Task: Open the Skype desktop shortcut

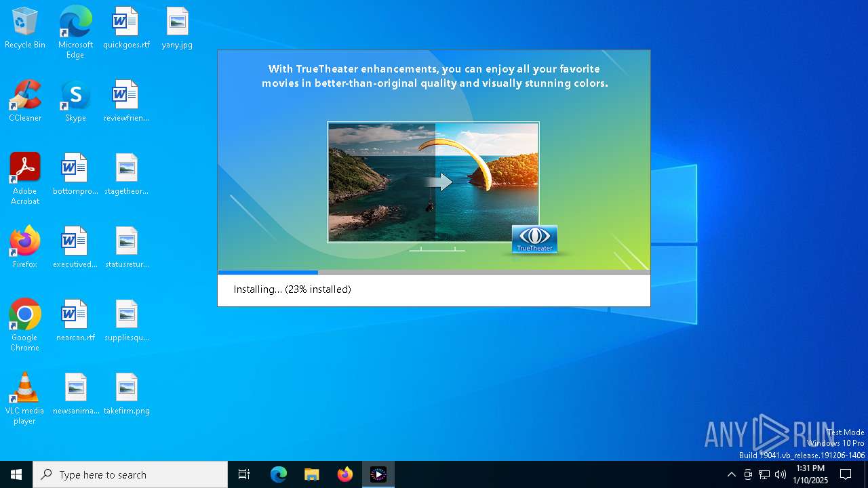Action: [75, 102]
